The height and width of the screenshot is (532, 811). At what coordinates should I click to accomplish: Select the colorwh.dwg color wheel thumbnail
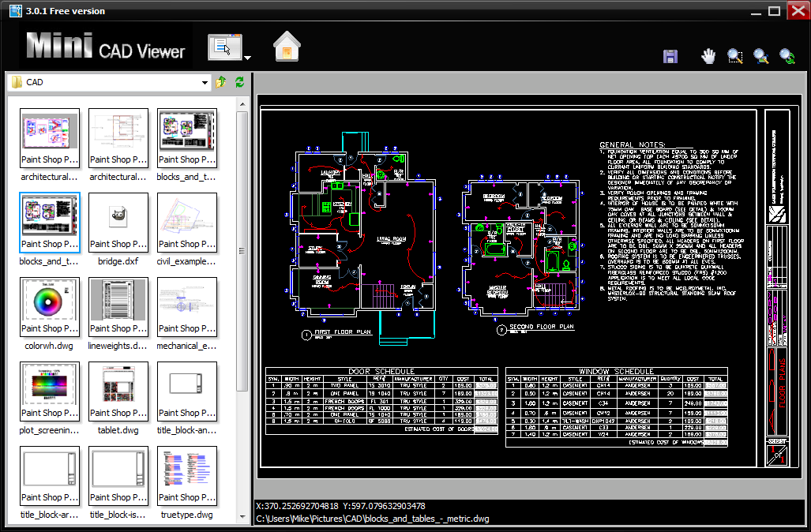(50, 307)
